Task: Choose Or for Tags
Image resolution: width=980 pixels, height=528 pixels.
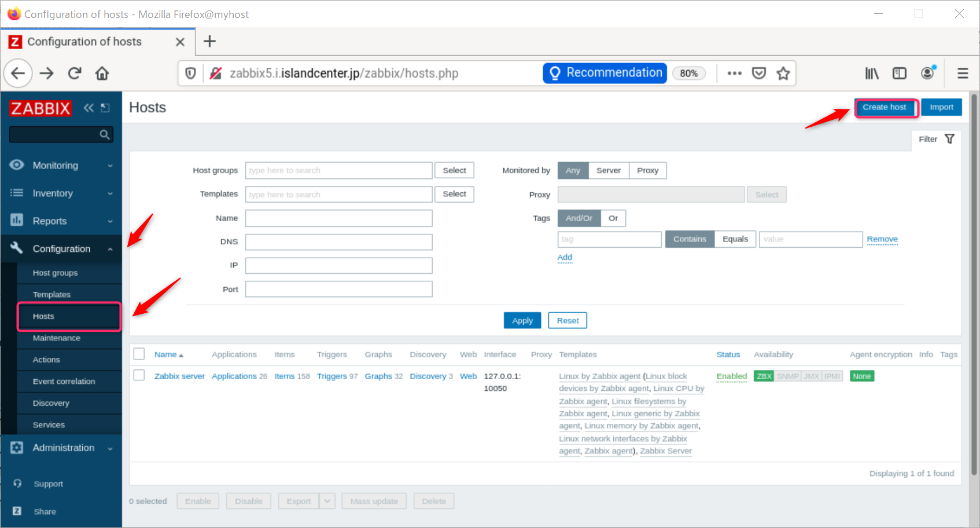Action: [x=613, y=218]
